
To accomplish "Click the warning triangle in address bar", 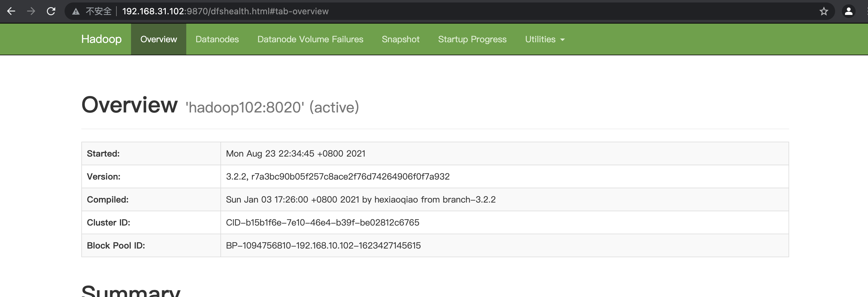I will 75,11.
